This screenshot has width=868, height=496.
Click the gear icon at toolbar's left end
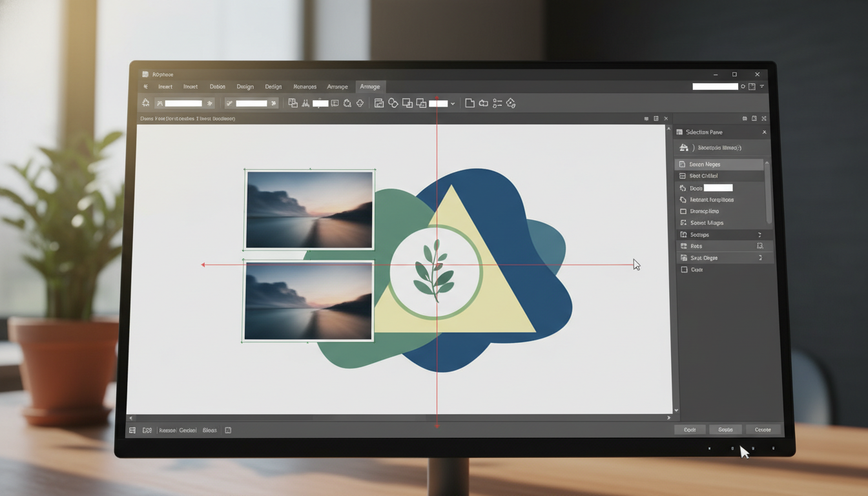click(x=146, y=103)
